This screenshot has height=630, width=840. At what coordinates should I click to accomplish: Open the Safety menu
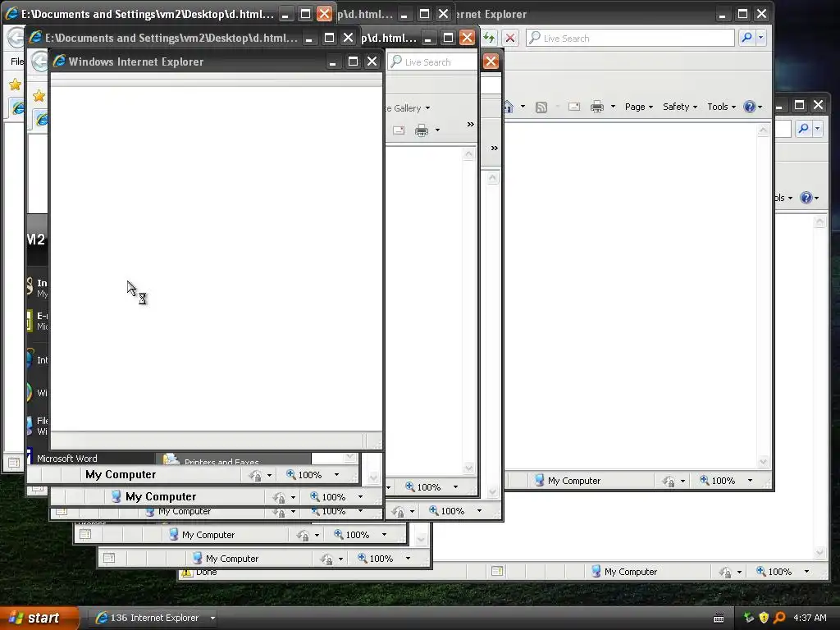[x=680, y=107]
